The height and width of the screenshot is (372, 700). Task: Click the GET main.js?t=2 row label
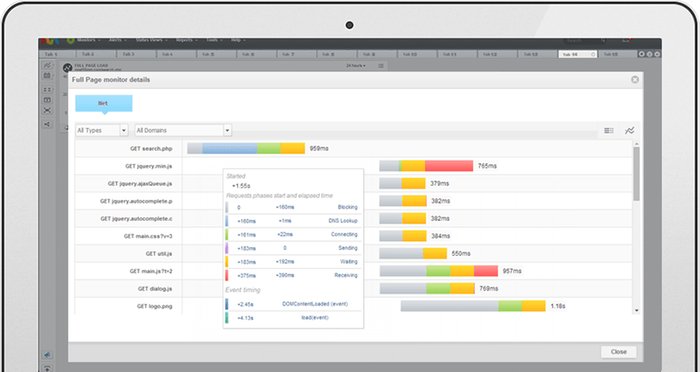(151, 271)
